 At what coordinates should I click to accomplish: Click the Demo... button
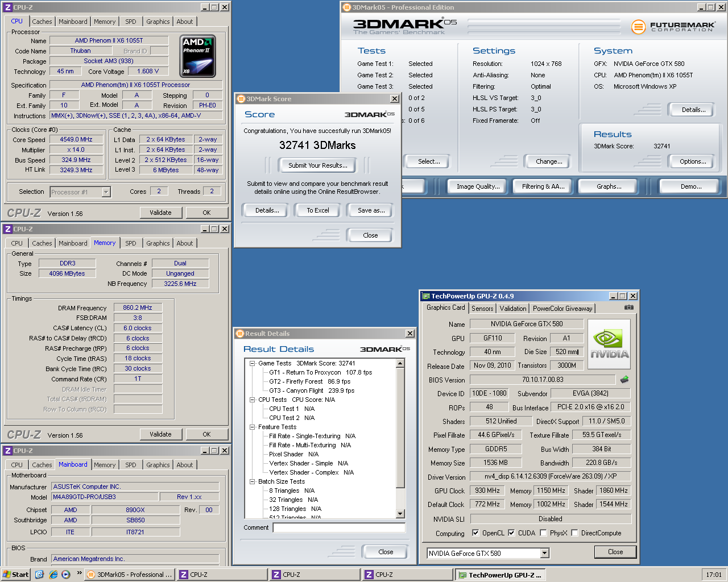click(691, 186)
